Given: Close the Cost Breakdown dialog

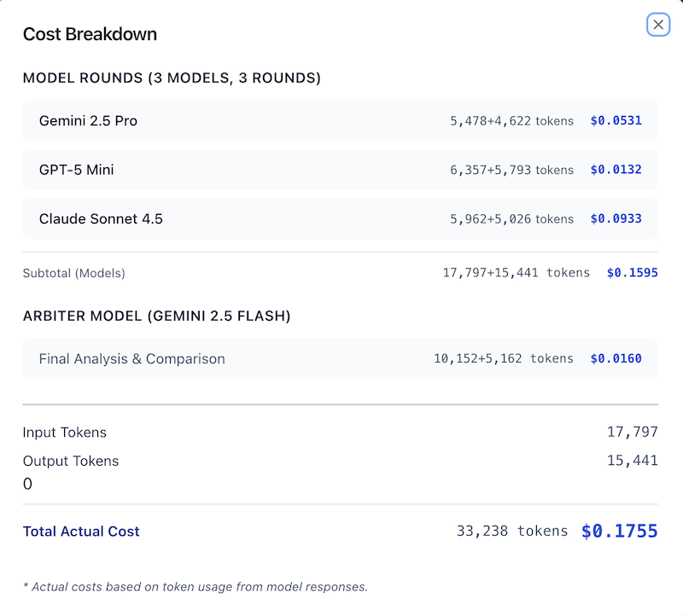Looking at the screenshot, I should (x=658, y=25).
